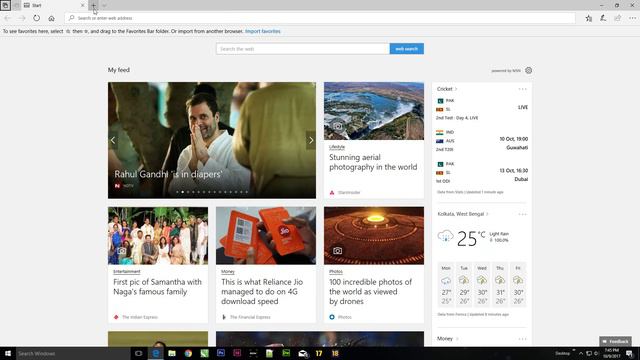Open Money widget more options ellipsis
Viewport: 640px width, 360px height.
[x=522, y=339]
